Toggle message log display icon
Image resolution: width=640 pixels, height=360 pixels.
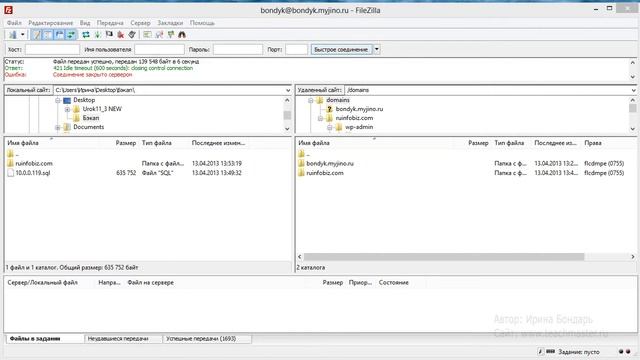click(37, 35)
